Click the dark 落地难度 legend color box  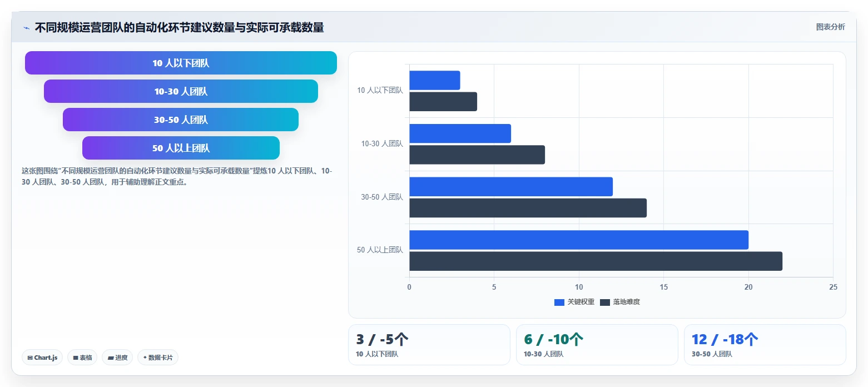(605, 302)
